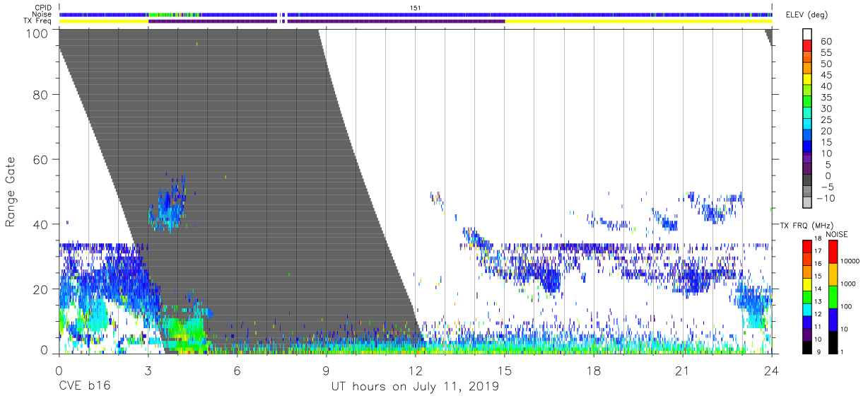Viewport: 868px width, 401px height.
Task: Pick the yellow segment of ELEV colorbar
Action: point(807,80)
